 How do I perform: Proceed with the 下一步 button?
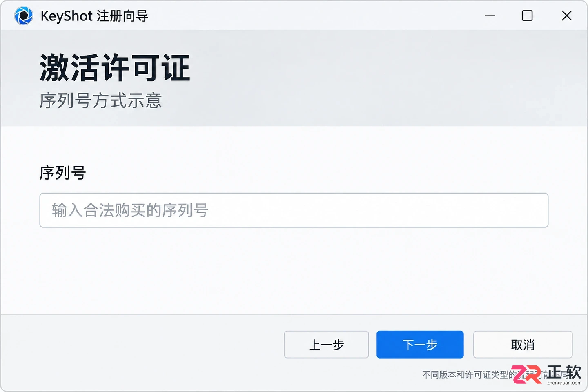click(420, 345)
